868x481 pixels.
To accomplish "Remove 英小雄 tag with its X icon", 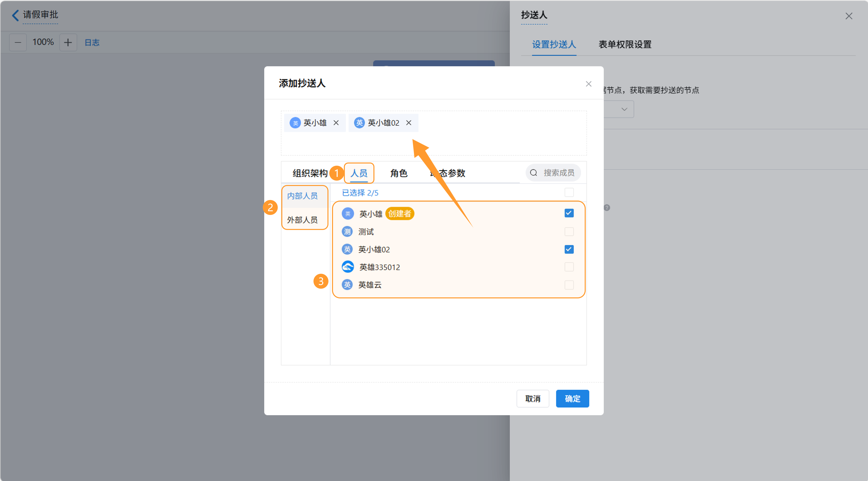I will 336,123.
